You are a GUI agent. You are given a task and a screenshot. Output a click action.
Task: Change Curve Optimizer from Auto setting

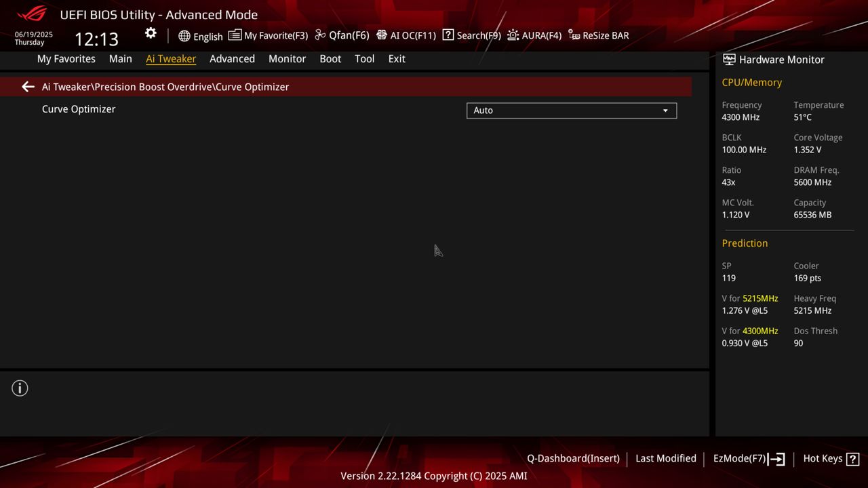point(572,110)
